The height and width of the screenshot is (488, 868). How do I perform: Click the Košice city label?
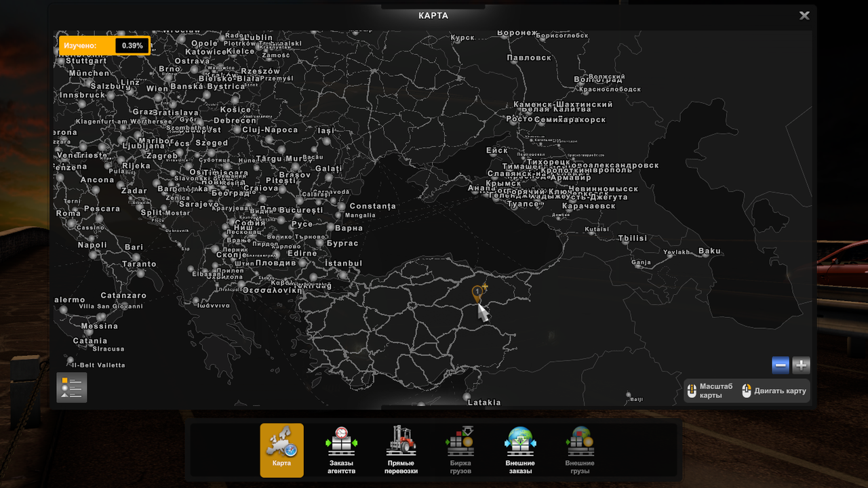click(235, 109)
